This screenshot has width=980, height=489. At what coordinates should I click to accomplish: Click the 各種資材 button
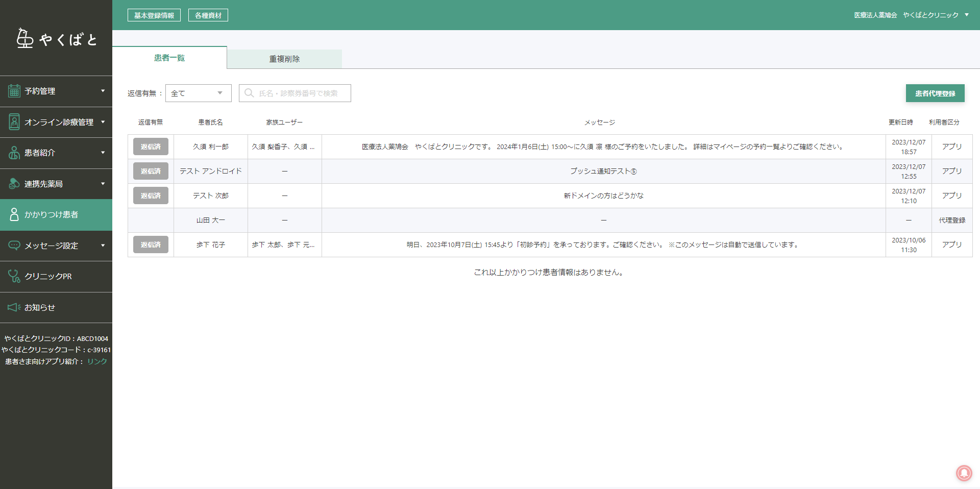[208, 15]
